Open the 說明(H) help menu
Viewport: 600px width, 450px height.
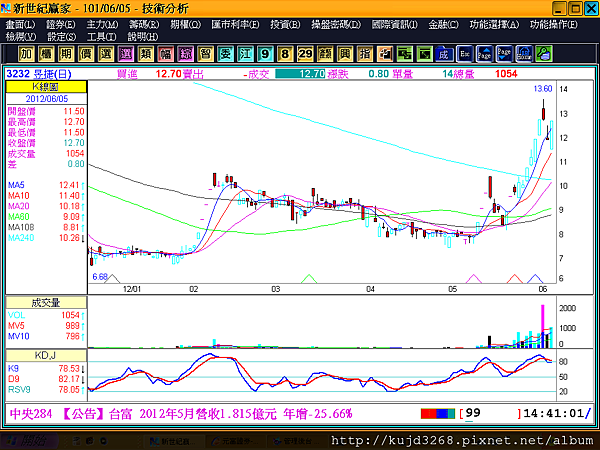pyautogui.click(x=142, y=37)
